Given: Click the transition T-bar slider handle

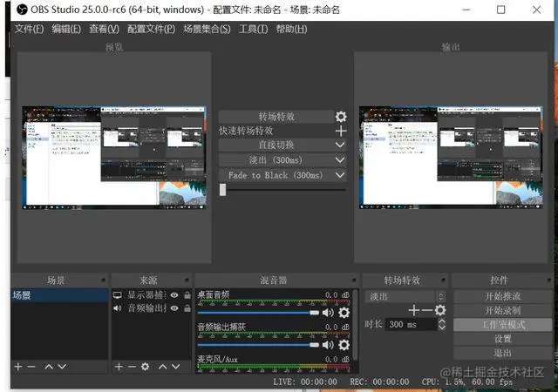Looking at the screenshot, I should point(223,190).
